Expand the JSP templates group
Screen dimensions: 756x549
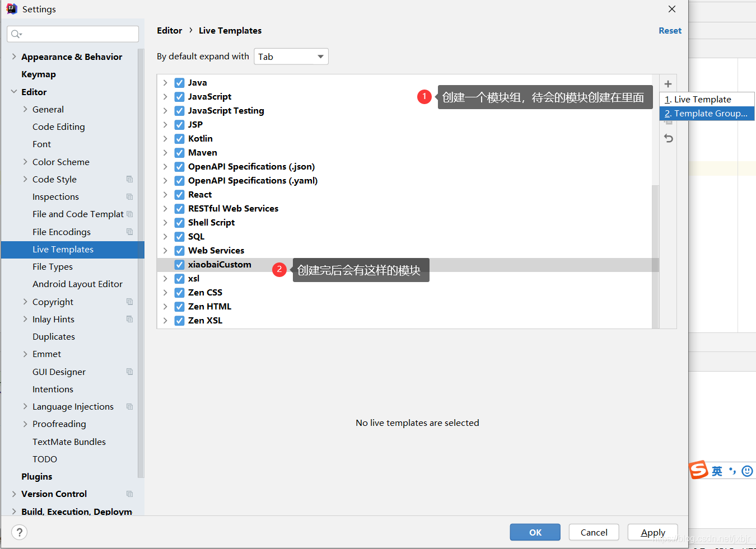pos(165,125)
